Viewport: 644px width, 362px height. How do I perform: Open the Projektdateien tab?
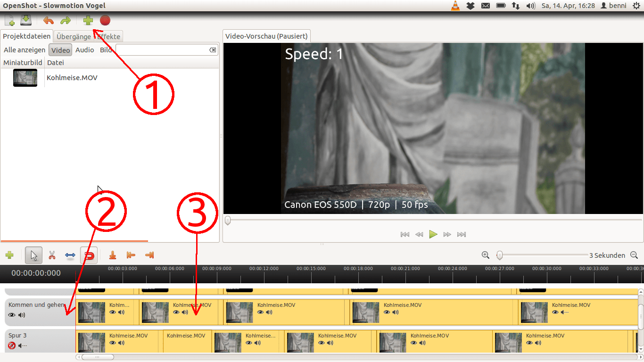tap(26, 36)
